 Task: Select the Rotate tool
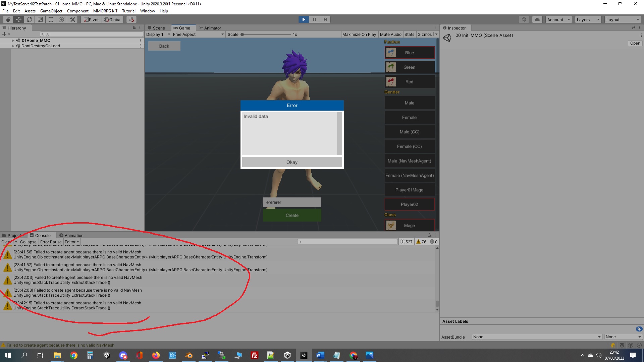pyautogui.click(x=30, y=19)
